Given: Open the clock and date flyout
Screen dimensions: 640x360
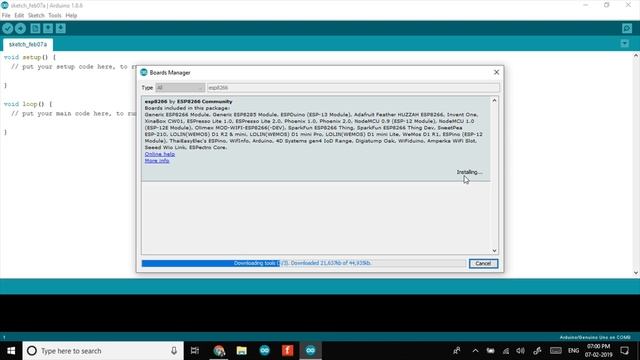Looking at the screenshot, I should click(598, 351).
